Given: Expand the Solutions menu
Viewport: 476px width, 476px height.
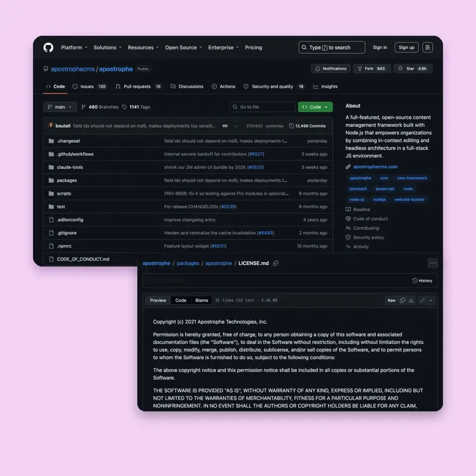Looking at the screenshot, I should point(108,48).
